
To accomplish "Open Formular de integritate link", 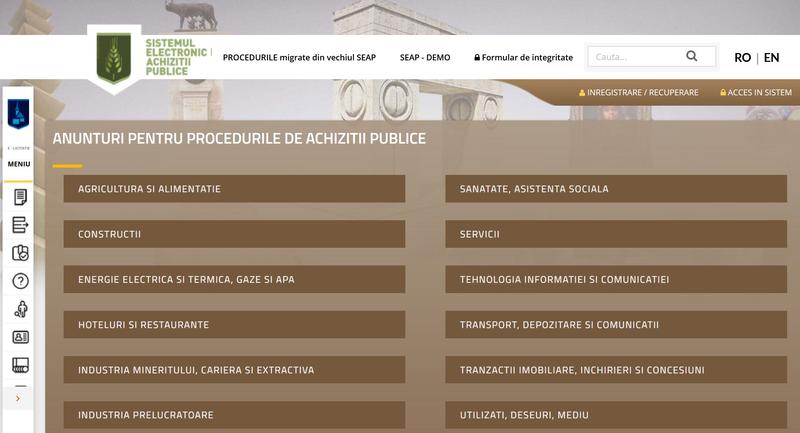I will pyautogui.click(x=523, y=58).
